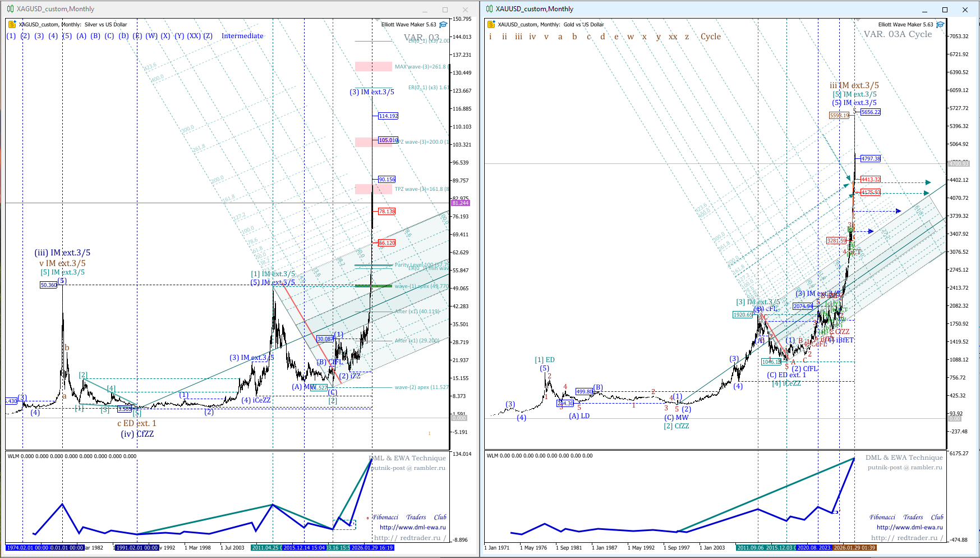980x558 pixels.
Task: Click the dollar symbol icon on the XAUUSD chart
Action: tap(491, 24)
